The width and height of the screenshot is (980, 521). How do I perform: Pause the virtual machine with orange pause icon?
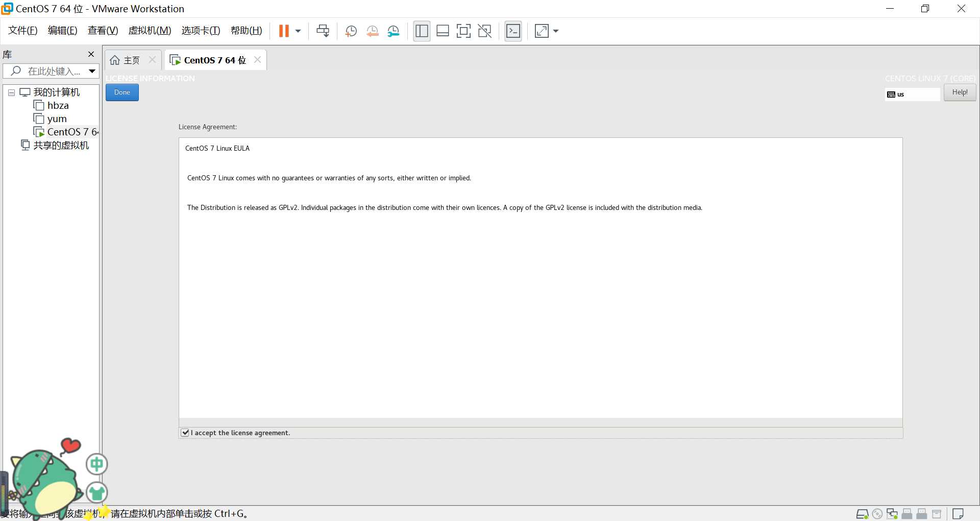tap(284, 31)
